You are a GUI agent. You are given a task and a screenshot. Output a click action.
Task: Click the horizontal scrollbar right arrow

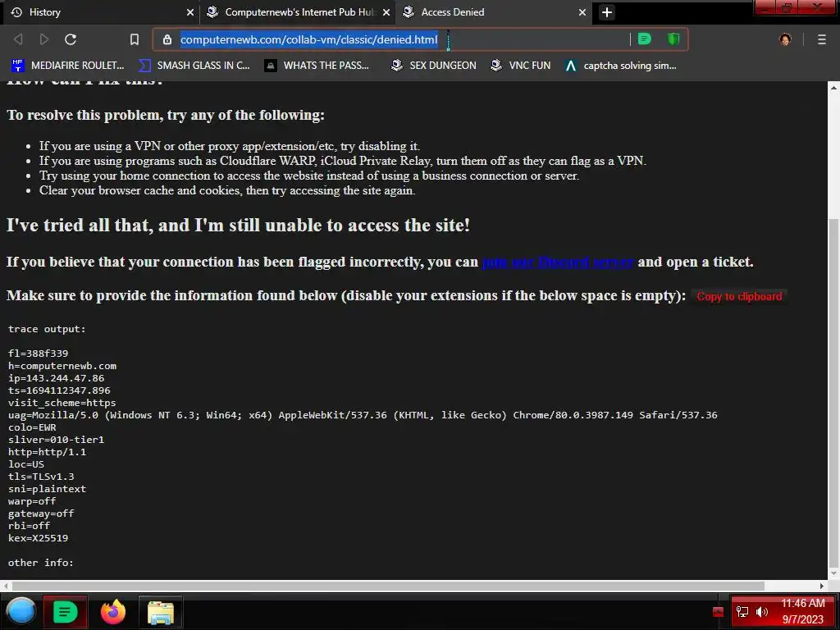coord(822,586)
